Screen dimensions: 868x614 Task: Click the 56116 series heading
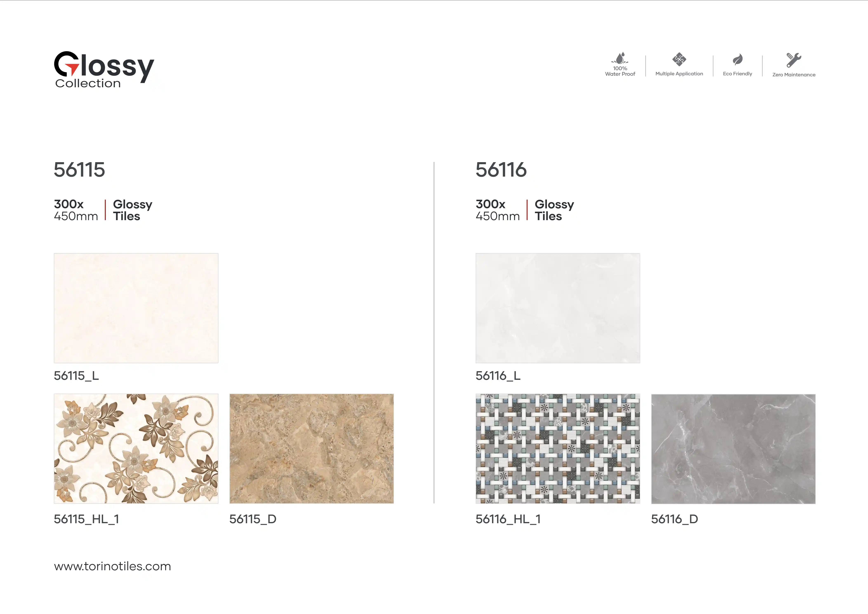[501, 169]
